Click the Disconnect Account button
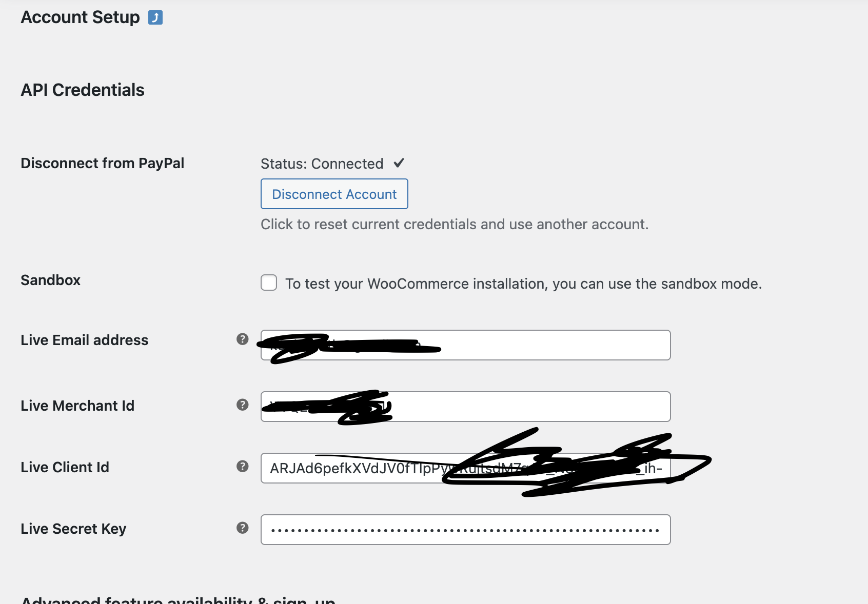The image size is (868, 604). pos(334,194)
